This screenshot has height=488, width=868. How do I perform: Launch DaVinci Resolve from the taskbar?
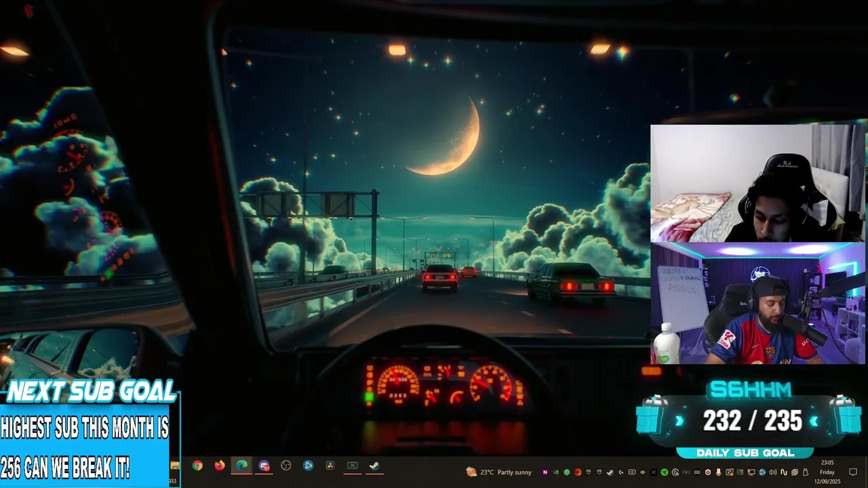tap(330, 466)
